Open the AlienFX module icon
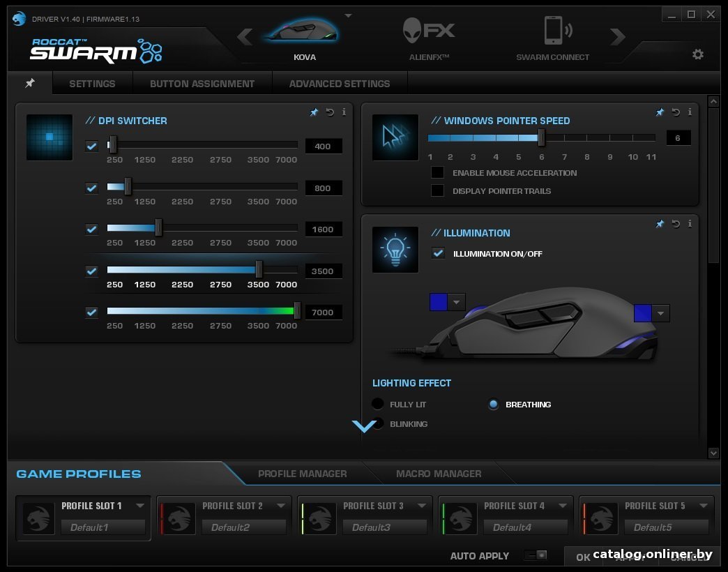This screenshot has width=728, height=572. (429, 31)
